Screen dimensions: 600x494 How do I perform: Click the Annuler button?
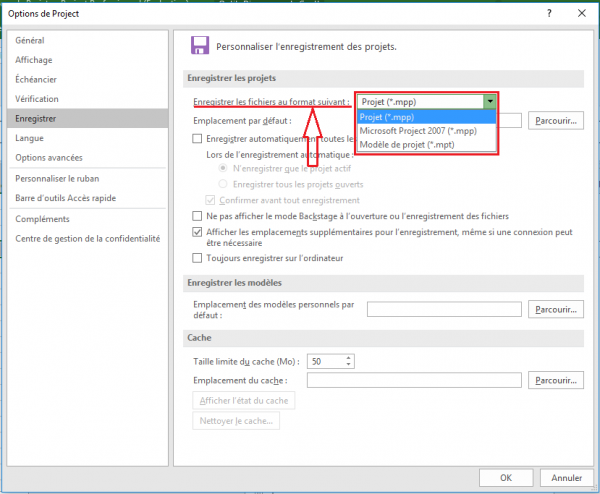click(x=566, y=477)
